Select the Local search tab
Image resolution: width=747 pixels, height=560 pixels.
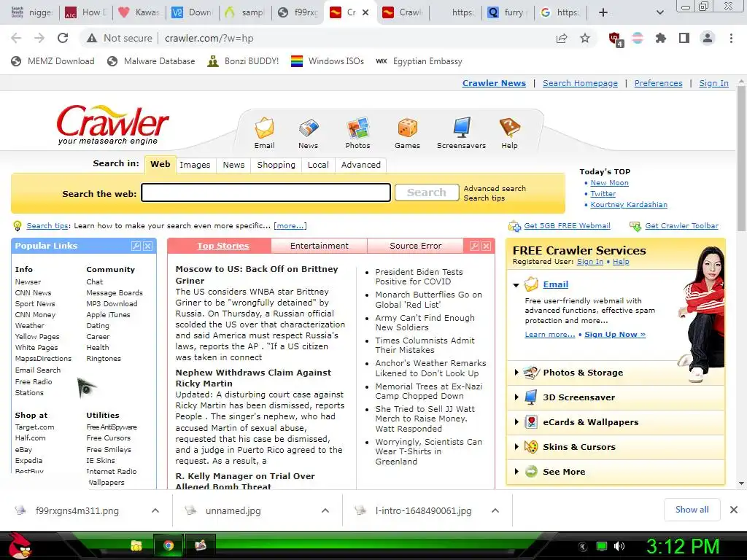coord(318,165)
